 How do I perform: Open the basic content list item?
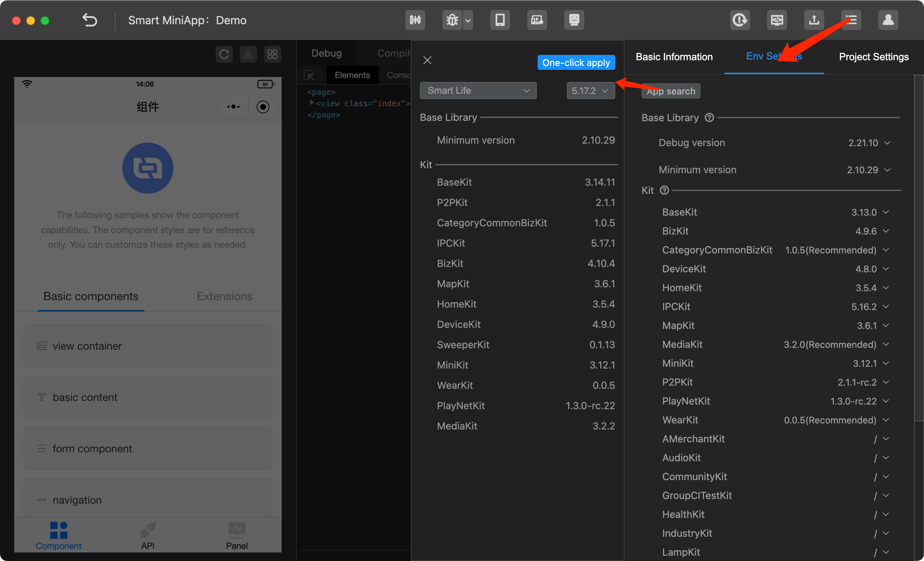pyautogui.click(x=148, y=397)
